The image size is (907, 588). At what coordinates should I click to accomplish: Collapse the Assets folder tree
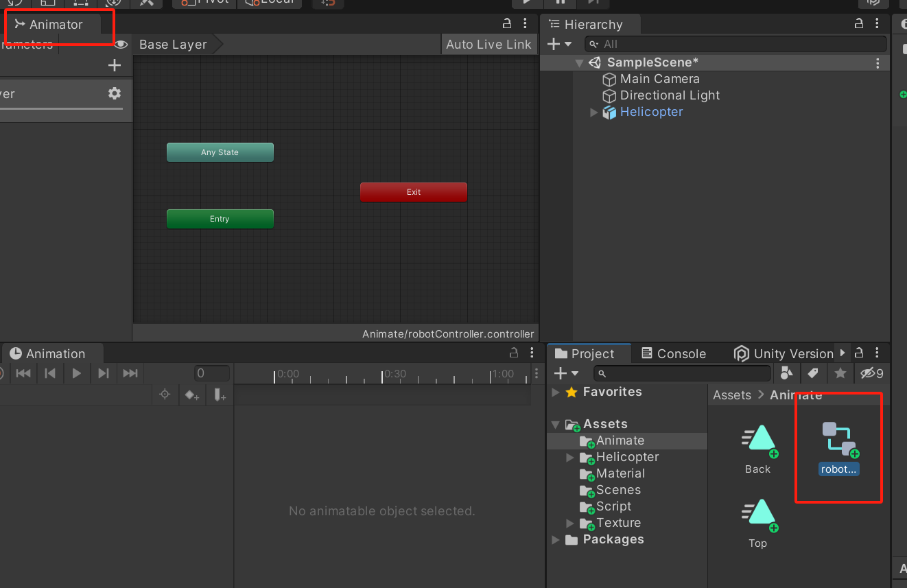[x=556, y=425]
